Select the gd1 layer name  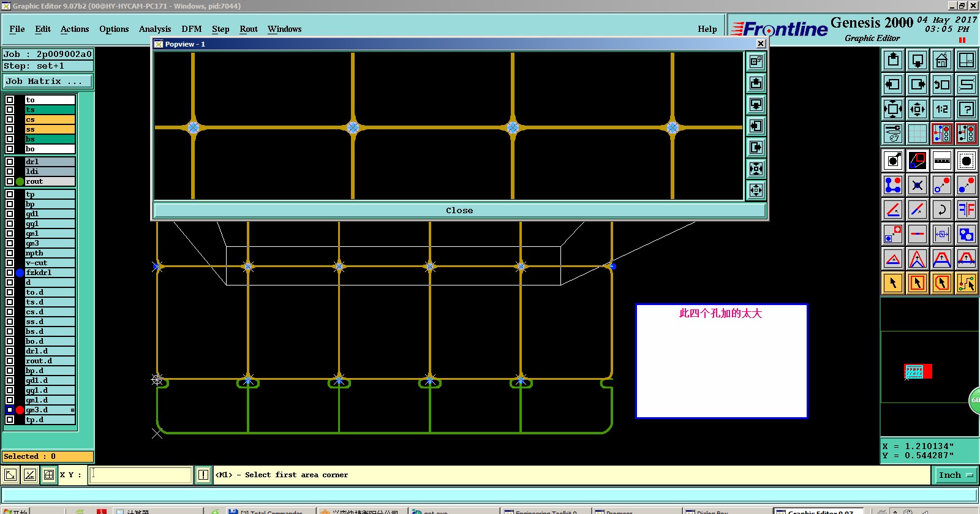click(50, 214)
